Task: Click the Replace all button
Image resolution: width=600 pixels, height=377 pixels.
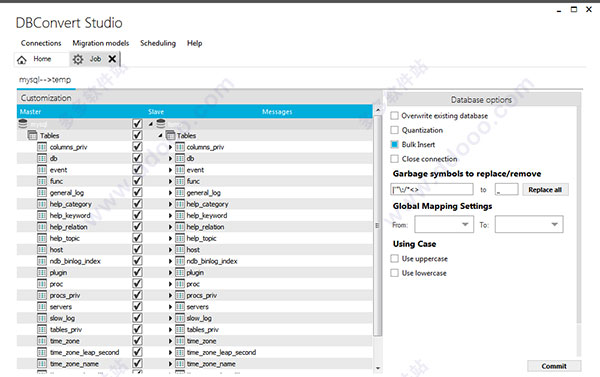Action: click(545, 190)
